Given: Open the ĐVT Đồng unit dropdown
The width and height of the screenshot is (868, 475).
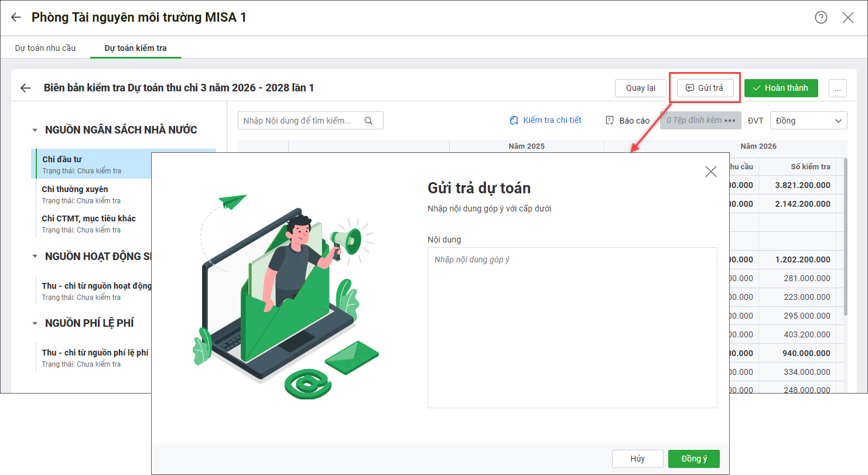Looking at the screenshot, I should tap(808, 121).
